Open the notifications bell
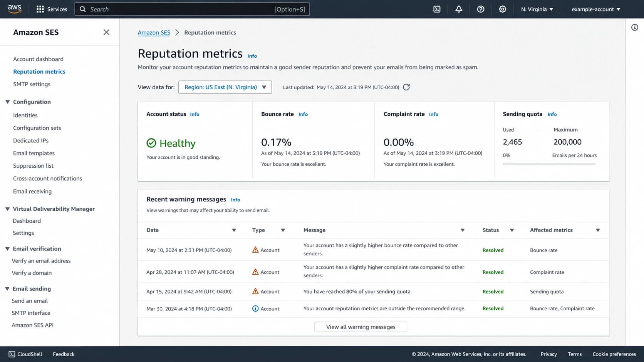The width and height of the screenshot is (644, 362). coord(459,9)
